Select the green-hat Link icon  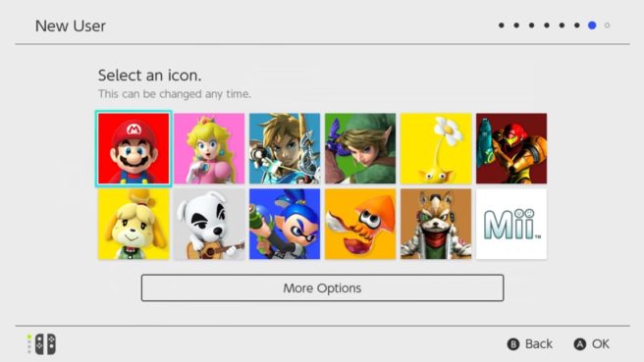click(x=360, y=148)
